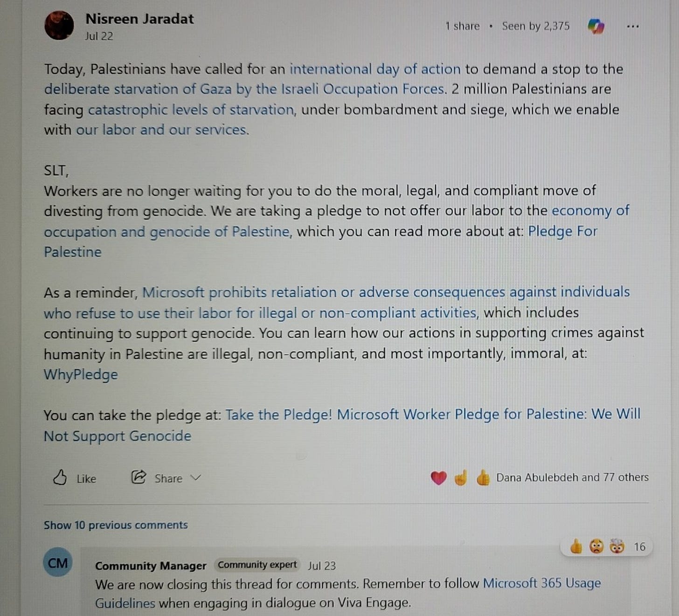Image resolution: width=679 pixels, height=616 pixels.
Task: Click the red heart reaction icon
Action: [x=438, y=478]
